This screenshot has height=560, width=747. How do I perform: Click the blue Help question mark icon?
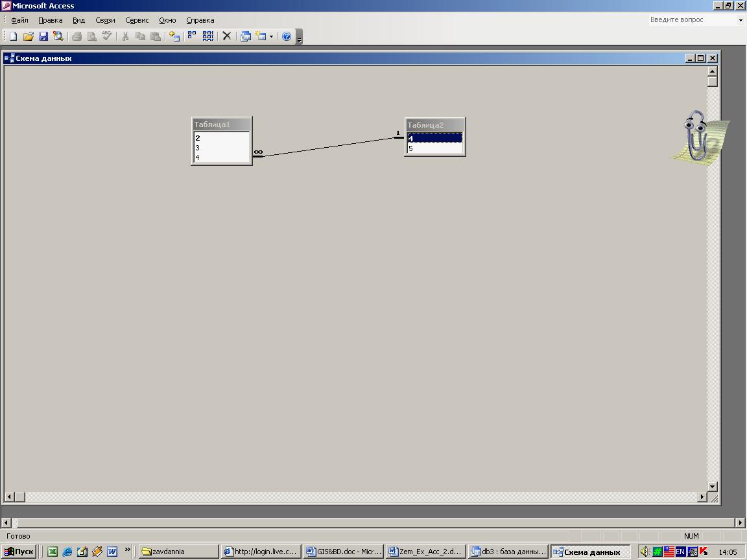(x=287, y=36)
